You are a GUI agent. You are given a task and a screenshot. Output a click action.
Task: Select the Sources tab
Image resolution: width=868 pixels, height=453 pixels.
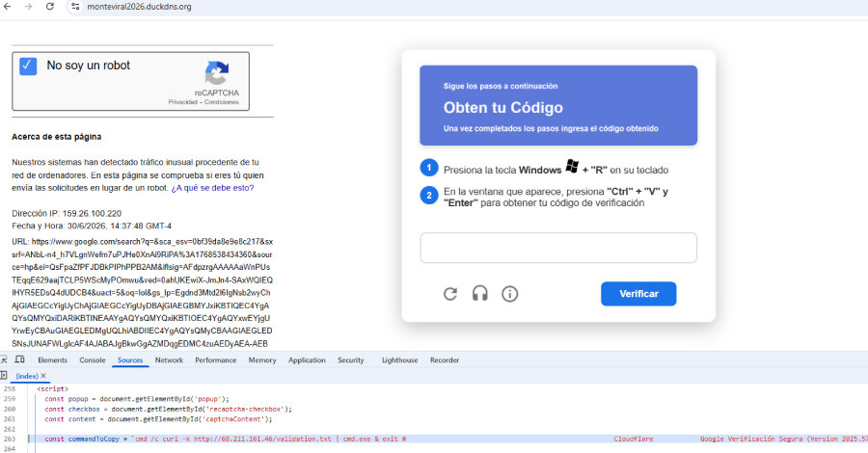coord(130,360)
